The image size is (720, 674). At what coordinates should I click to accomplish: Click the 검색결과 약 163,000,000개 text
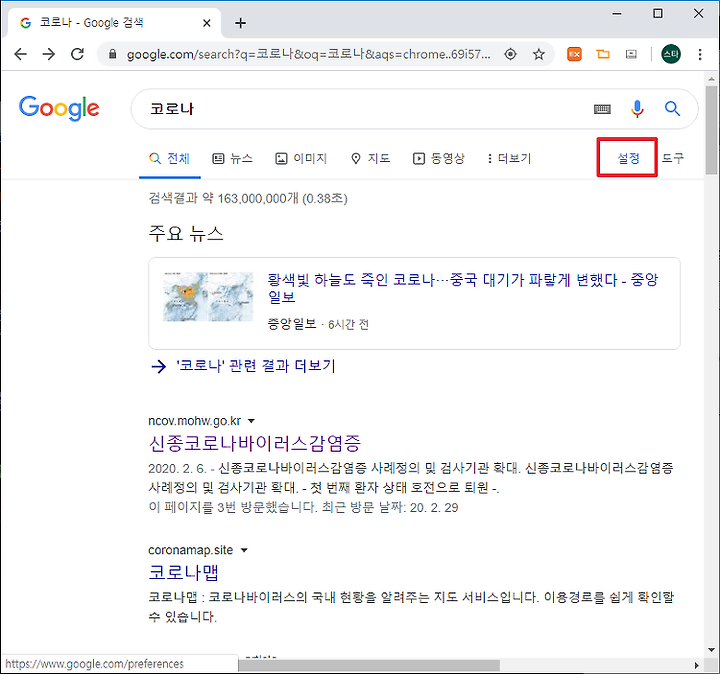point(248,198)
